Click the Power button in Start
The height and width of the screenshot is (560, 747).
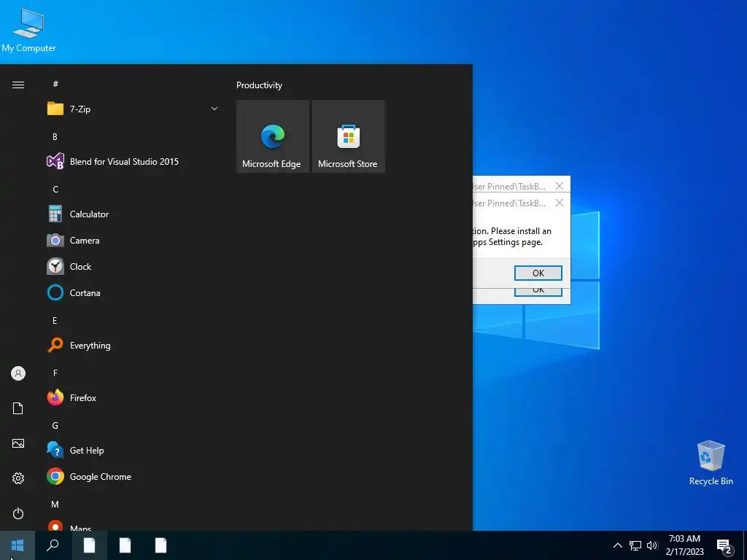pyautogui.click(x=18, y=513)
